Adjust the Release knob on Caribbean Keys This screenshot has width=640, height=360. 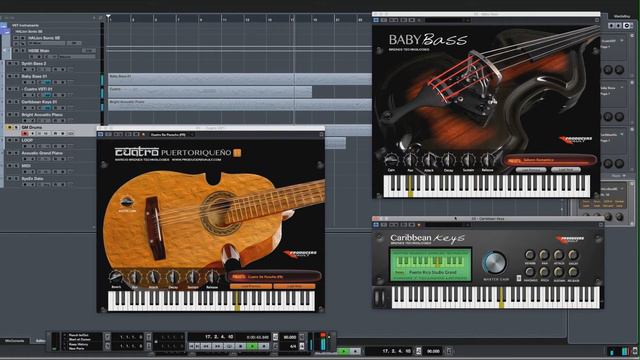pos(573,271)
